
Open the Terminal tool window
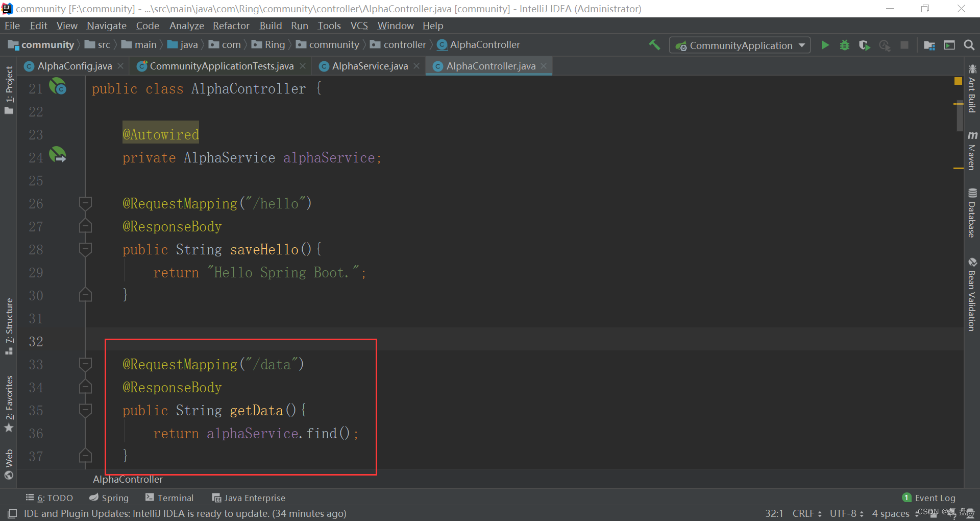169,498
